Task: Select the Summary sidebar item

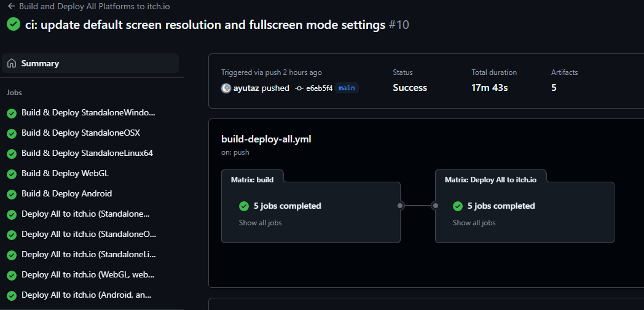Action: point(90,63)
